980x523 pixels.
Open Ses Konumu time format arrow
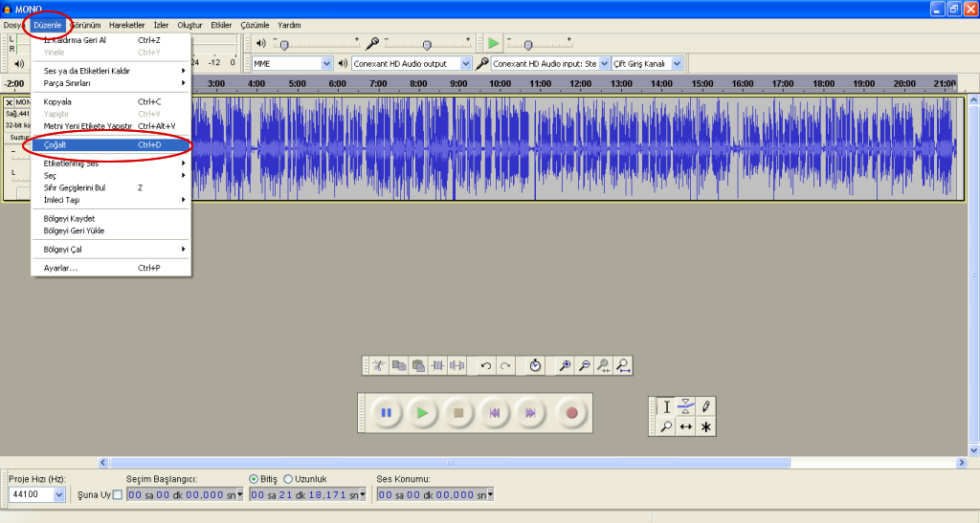tap(491, 495)
